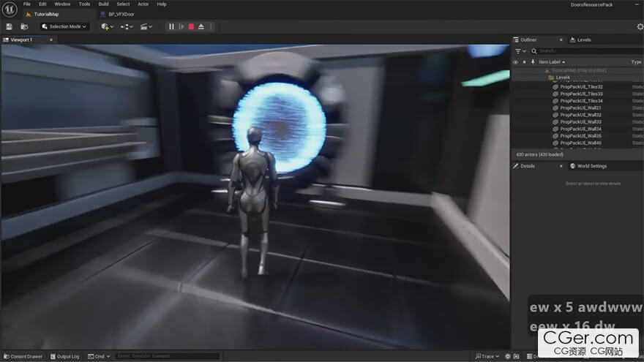Select the Viewport 1 tab
Viewport: 644px width, 362px height.
[21, 39]
